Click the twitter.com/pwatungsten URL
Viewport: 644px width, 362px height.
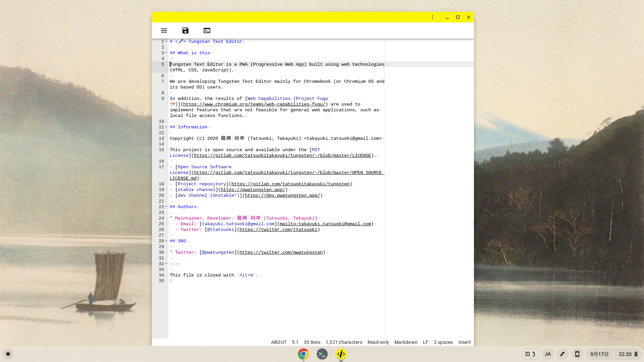tap(281, 252)
